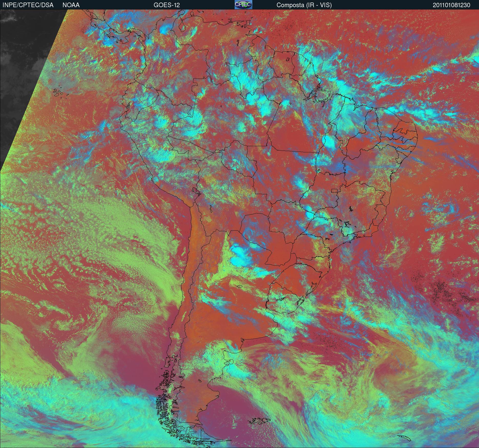479x448 pixels.
Task: Select the 'INPE/CPTEC/DSA' header text
Action: (28, 5)
